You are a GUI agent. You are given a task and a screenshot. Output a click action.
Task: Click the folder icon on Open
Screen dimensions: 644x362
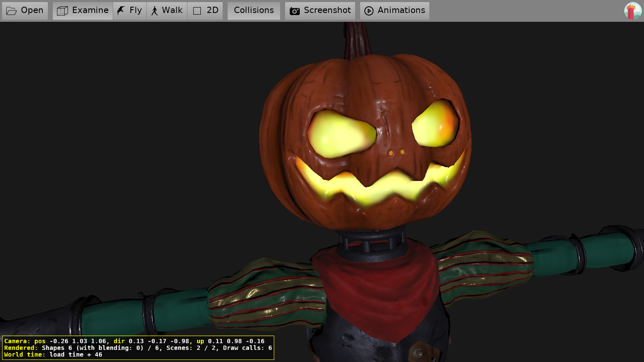point(11,11)
